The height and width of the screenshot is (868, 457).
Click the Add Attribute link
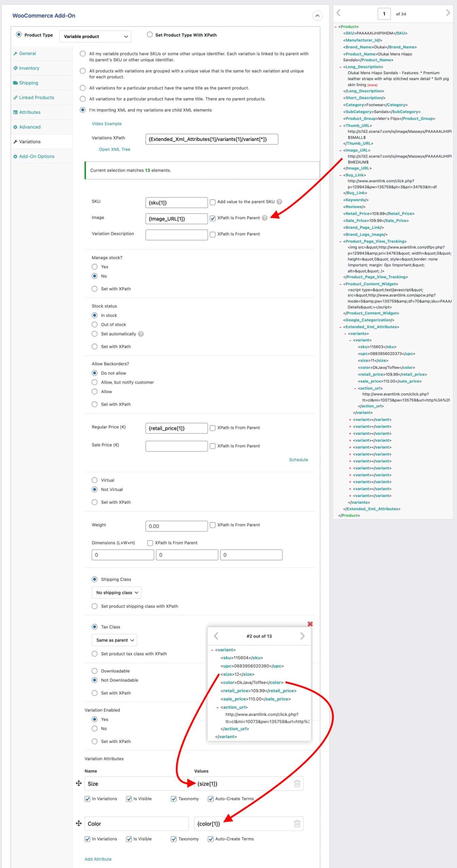click(98, 859)
